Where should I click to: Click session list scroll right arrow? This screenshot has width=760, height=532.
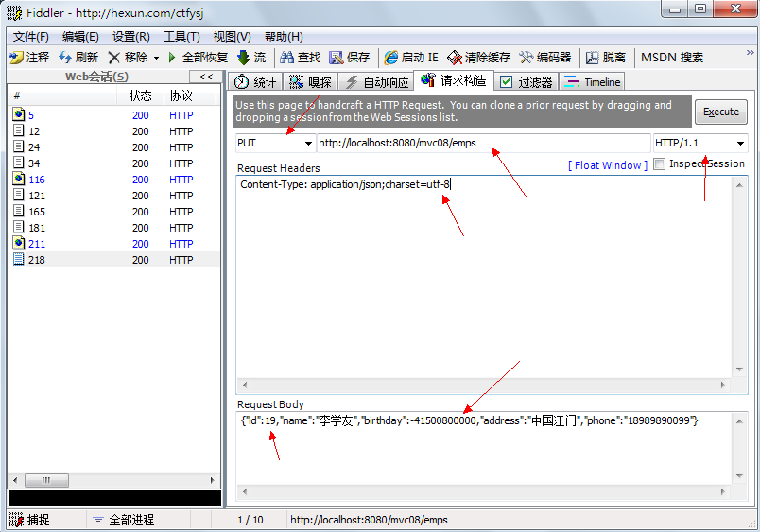pyautogui.click(x=213, y=481)
